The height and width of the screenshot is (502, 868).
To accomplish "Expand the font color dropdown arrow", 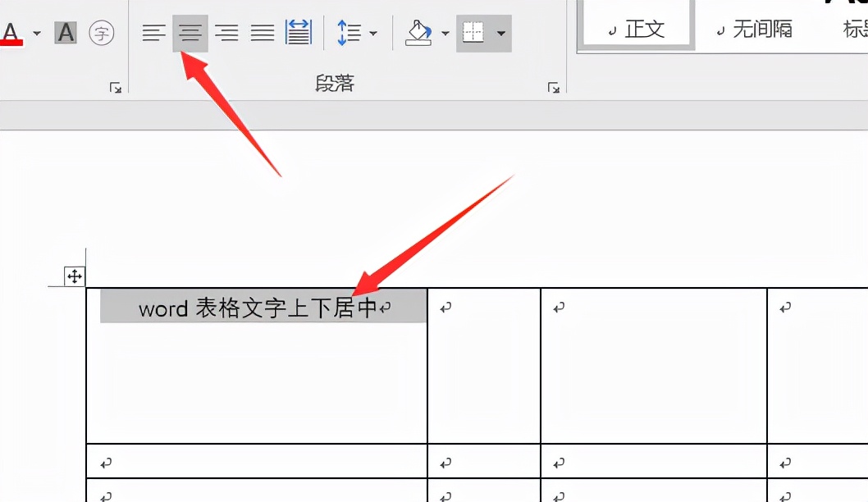I will [34, 33].
